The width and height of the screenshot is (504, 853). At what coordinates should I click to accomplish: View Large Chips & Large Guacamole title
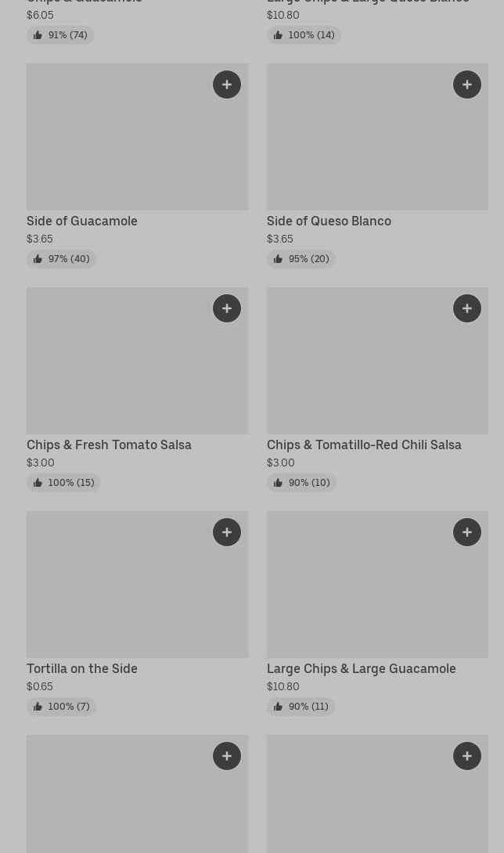[361, 669]
